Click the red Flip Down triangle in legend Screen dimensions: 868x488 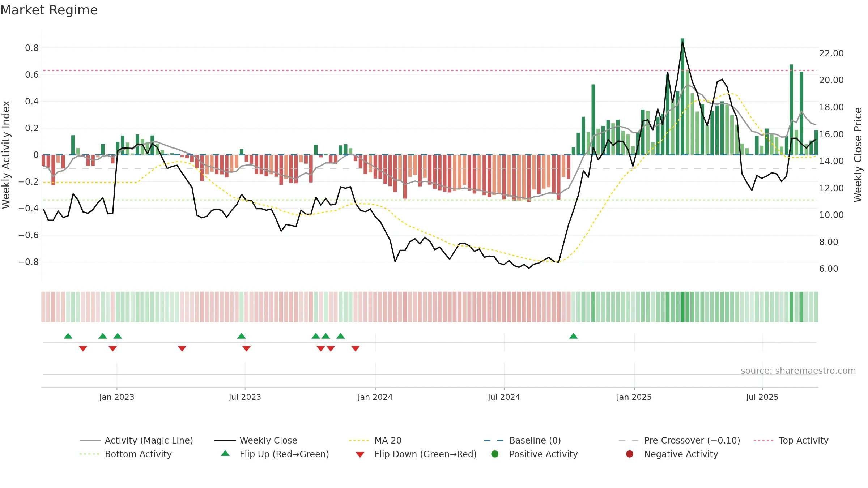(360, 454)
